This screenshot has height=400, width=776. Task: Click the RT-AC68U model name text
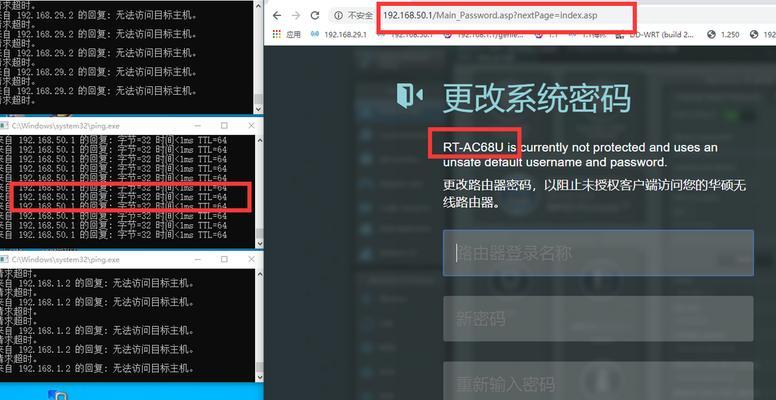(474, 147)
